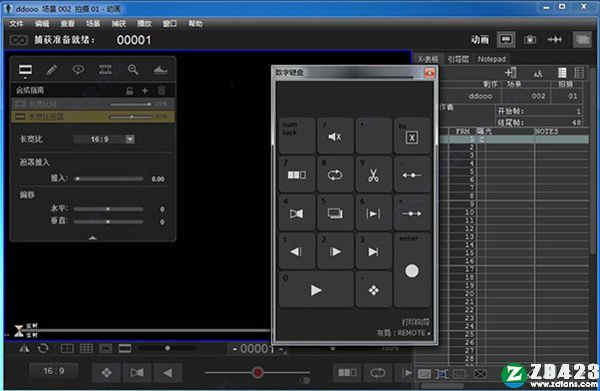Screen dimensions: 600x391
Task: Lock the composition guide layer
Action: click(x=130, y=91)
